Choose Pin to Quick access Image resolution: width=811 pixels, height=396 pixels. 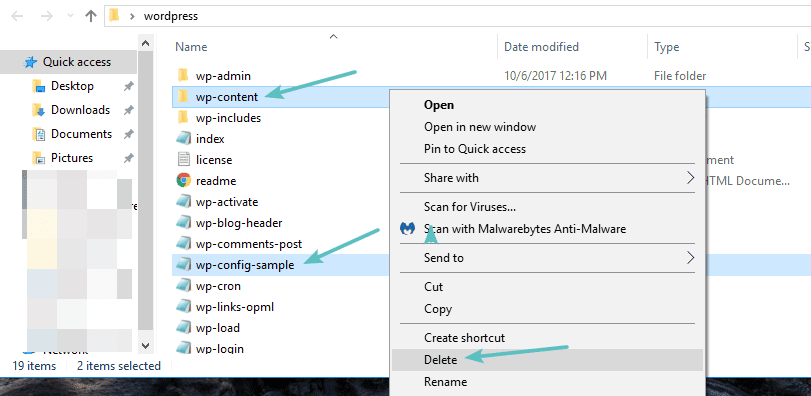click(x=549, y=149)
